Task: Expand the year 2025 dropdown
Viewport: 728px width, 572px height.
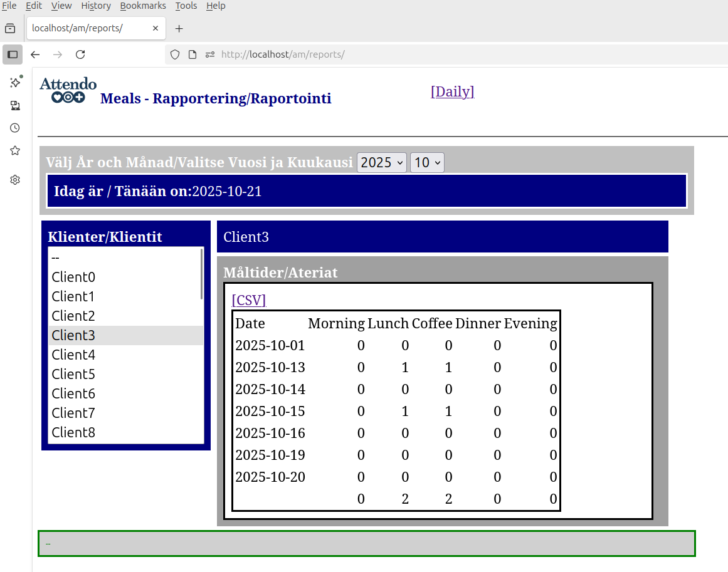Action: click(x=381, y=163)
